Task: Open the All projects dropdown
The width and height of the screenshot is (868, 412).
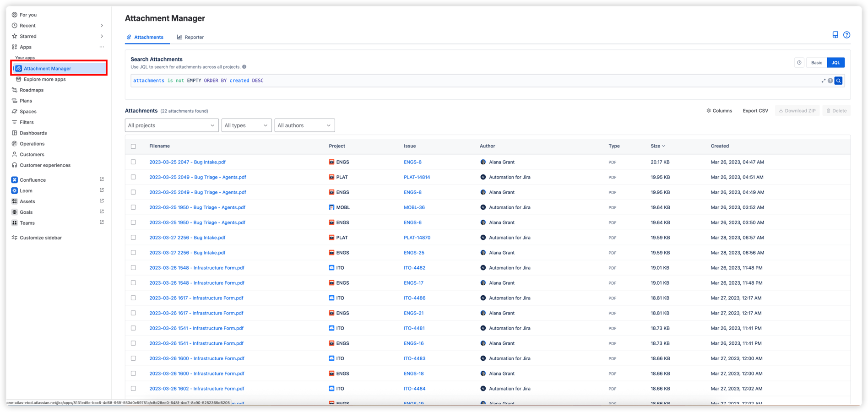Action: (x=172, y=125)
